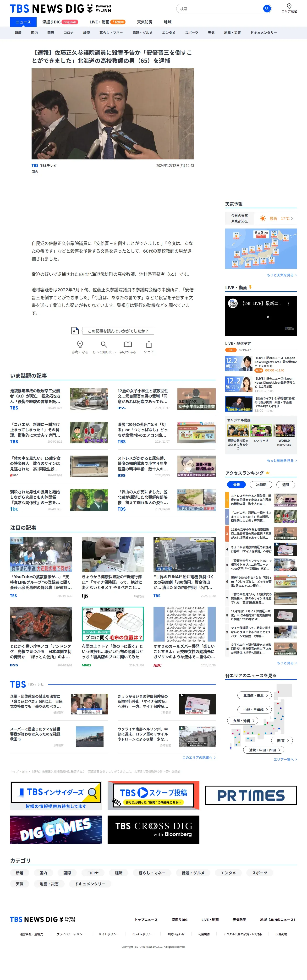
Task: Open 布団の上?下? blanket article thumbnail
Action: tap(113, 624)
